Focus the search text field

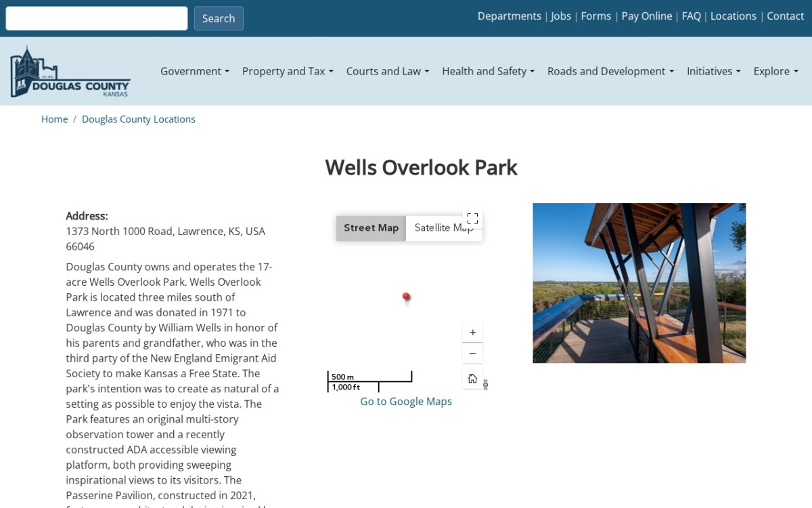(x=97, y=18)
